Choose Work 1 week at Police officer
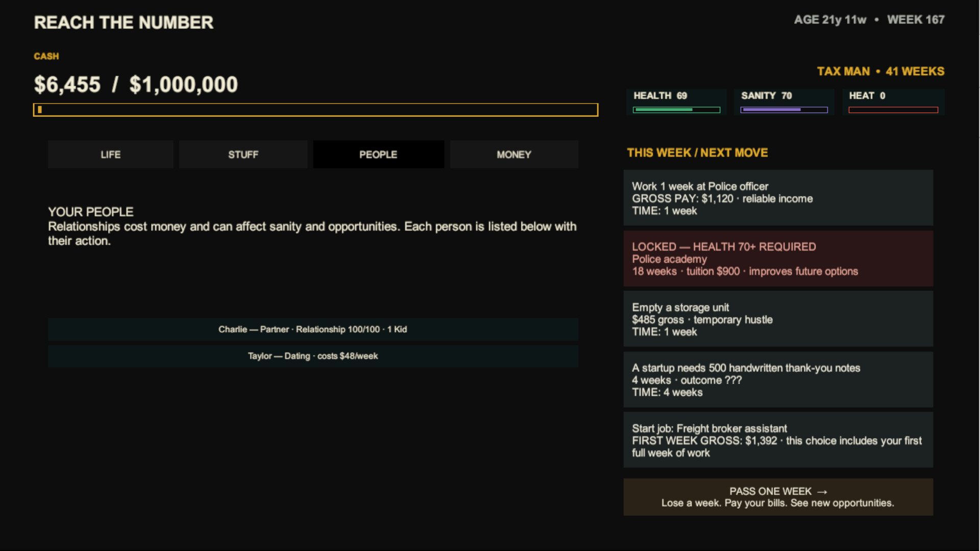The width and height of the screenshot is (980, 551). (778, 198)
